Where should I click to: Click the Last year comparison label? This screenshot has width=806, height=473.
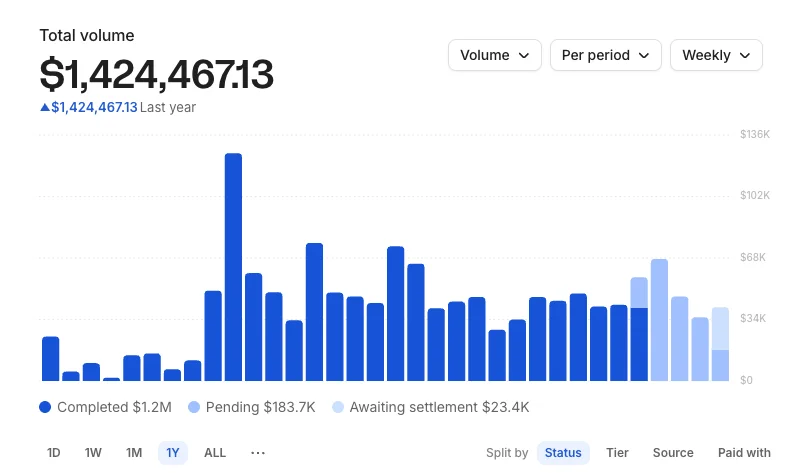pyautogui.click(x=168, y=107)
